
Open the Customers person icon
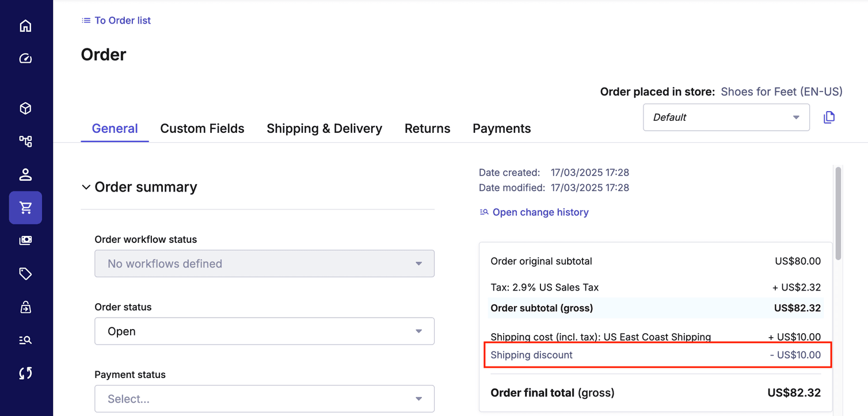tap(25, 174)
